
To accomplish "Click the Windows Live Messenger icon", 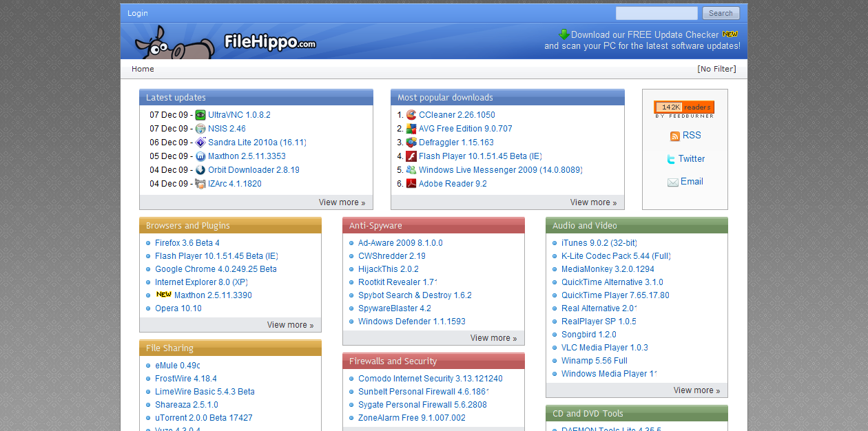I will point(411,170).
